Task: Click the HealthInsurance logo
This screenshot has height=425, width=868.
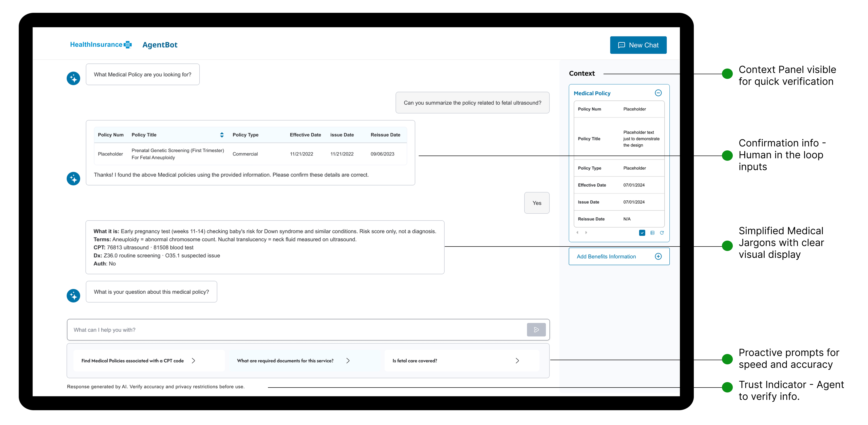Action: point(101,44)
